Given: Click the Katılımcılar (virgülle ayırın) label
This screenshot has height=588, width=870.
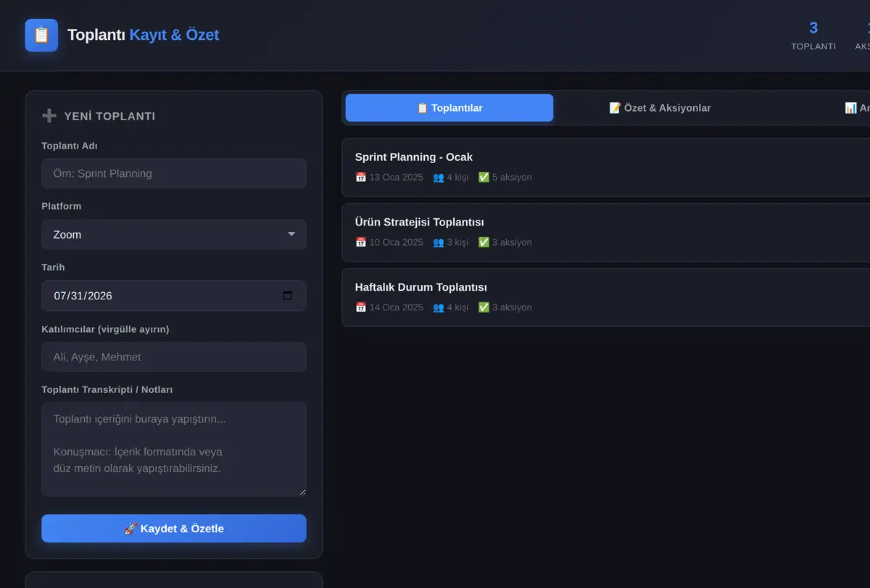Looking at the screenshot, I should pos(105,329).
